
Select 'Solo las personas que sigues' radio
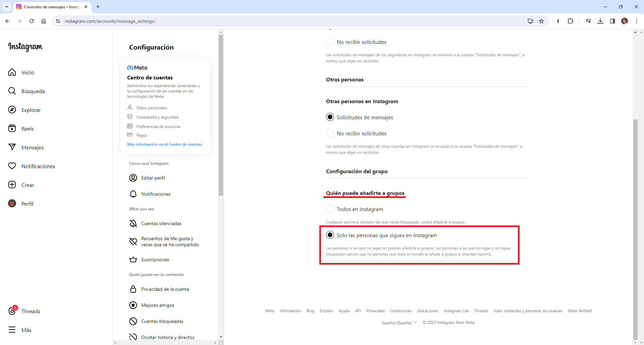point(330,235)
